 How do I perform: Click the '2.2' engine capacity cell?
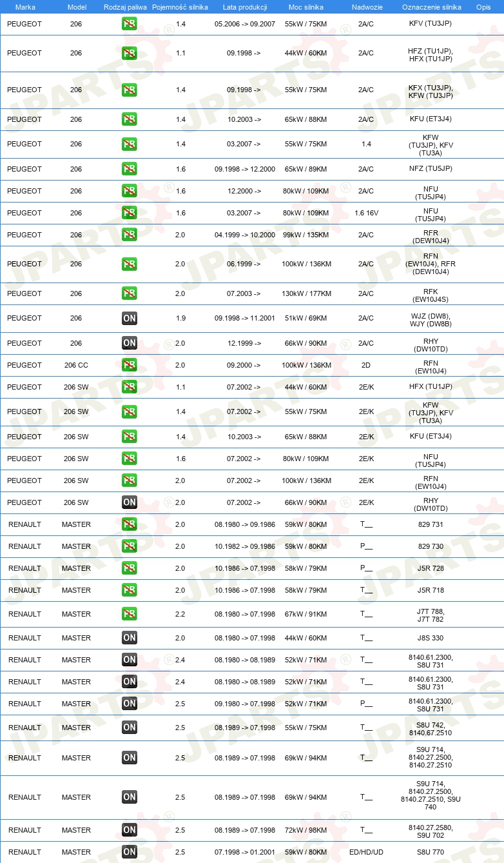[x=180, y=615]
